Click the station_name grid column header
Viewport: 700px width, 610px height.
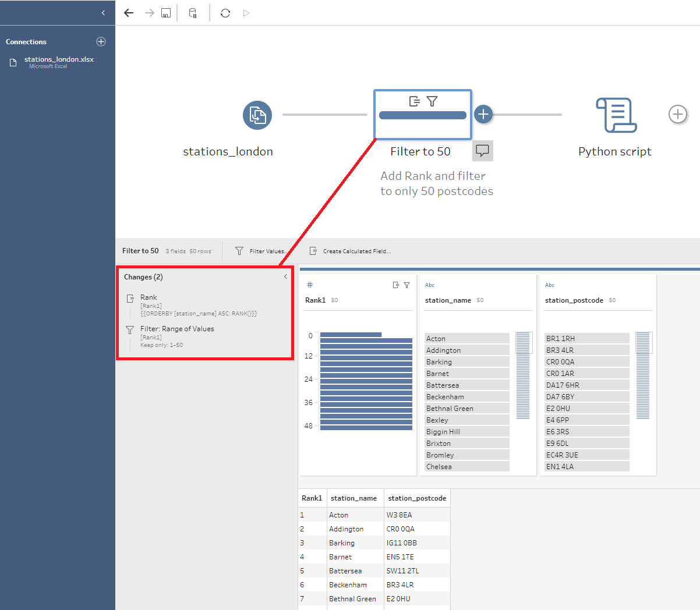coord(355,498)
